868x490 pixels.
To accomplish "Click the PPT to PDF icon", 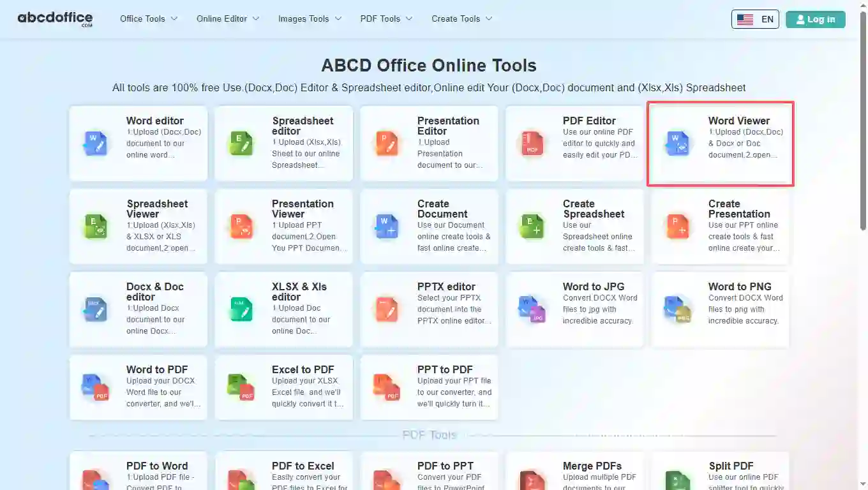I will (x=386, y=387).
